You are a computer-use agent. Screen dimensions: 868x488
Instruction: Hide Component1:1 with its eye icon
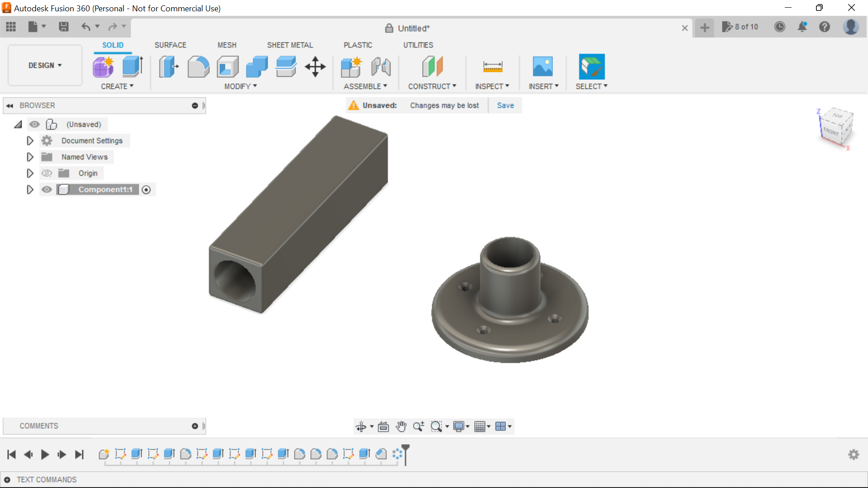tap(47, 189)
